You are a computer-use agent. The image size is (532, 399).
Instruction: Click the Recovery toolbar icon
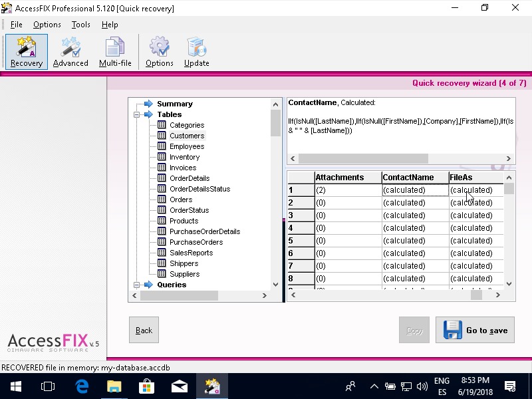(27, 51)
